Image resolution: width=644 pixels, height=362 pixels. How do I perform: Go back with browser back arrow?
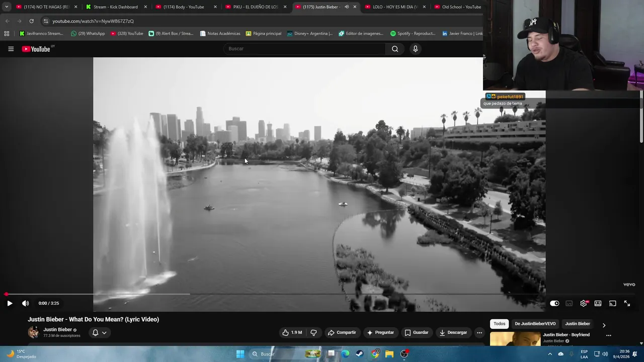coord(7,21)
